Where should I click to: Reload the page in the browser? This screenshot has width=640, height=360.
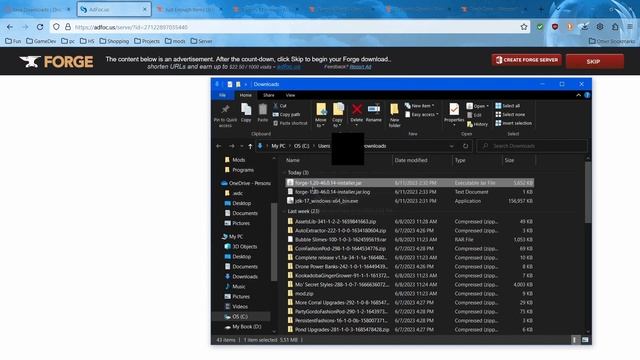coord(40,27)
